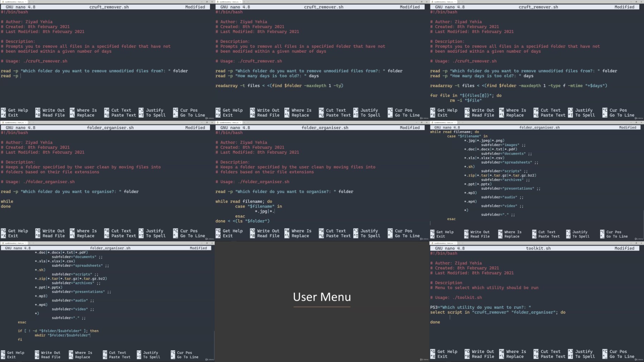Click the "done < <(ls" line
The image size is (644, 362).
click(x=242, y=221)
